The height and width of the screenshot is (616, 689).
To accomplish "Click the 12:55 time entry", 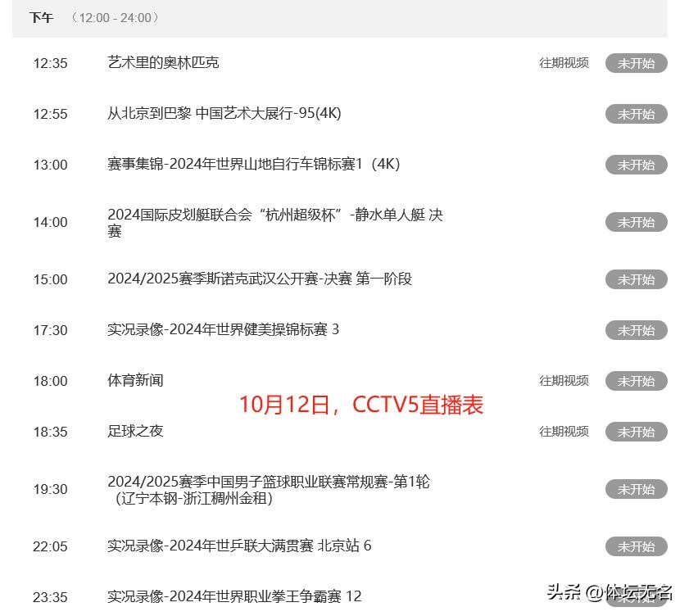I will pos(51,114).
